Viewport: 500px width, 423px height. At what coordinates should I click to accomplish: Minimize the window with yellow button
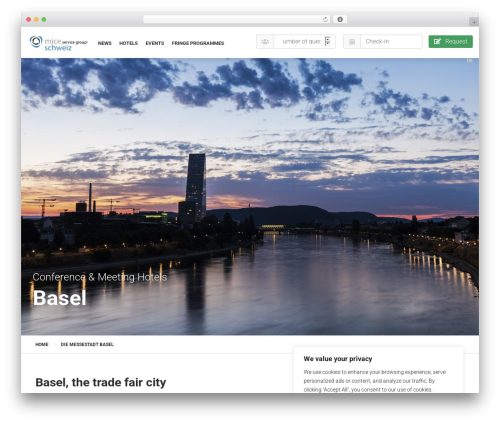tap(36, 19)
